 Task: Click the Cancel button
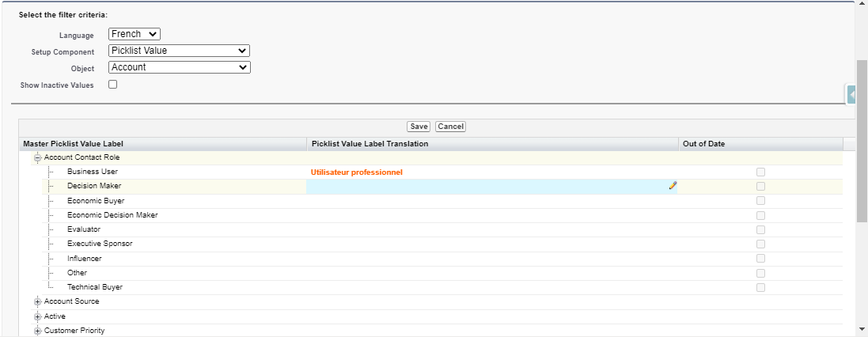click(x=450, y=127)
